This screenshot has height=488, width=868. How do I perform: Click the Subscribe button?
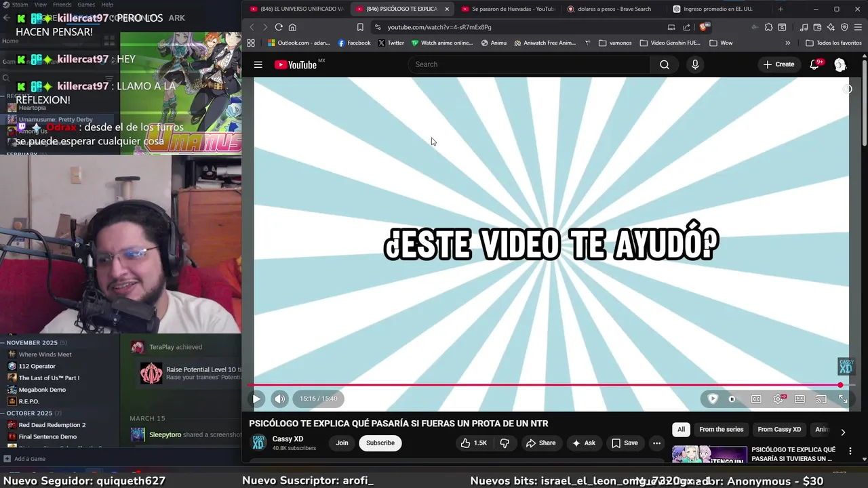[x=380, y=443]
